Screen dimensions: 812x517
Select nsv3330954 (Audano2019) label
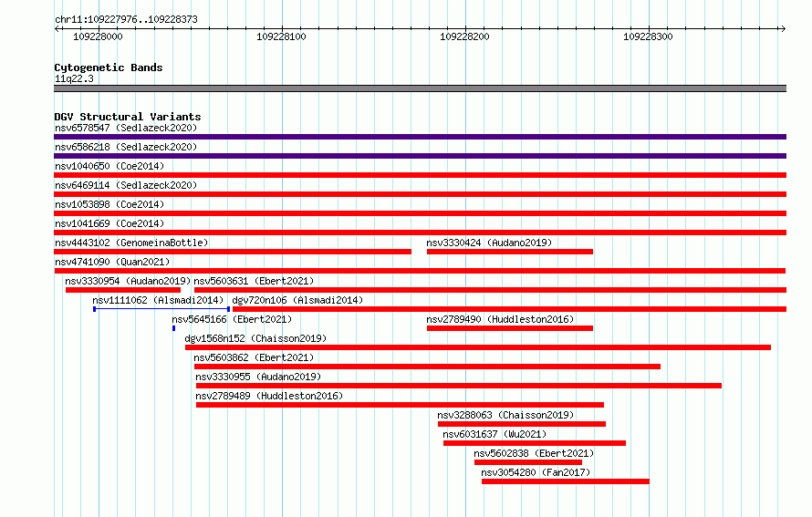(x=128, y=281)
